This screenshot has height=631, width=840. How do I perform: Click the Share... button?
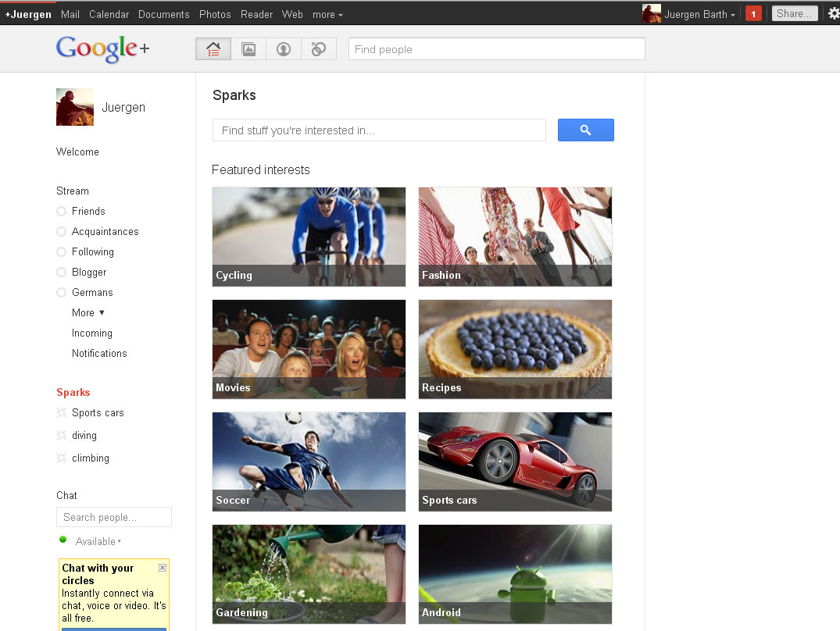pos(795,13)
